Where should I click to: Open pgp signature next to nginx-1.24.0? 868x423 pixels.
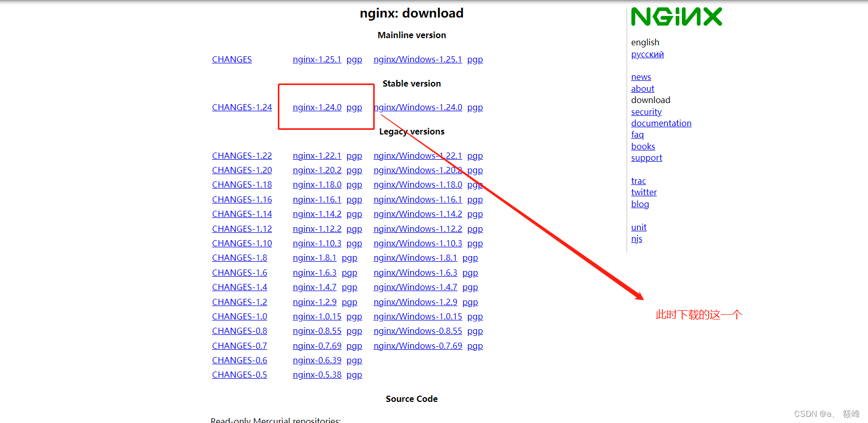(354, 107)
